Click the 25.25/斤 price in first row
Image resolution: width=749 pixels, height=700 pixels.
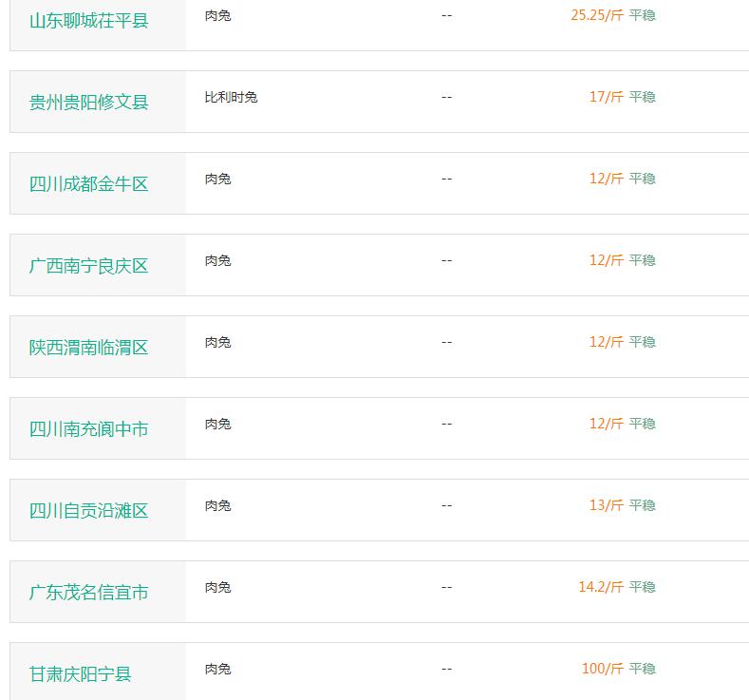click(597, 15)
